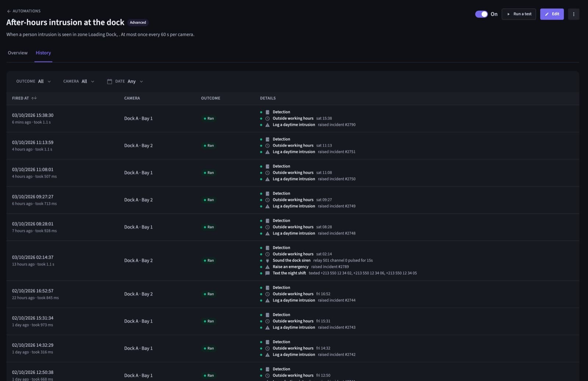Click the clock icon next to sat 15:38
This screenshot has height=381, width=588.
(x=268, y=119)
